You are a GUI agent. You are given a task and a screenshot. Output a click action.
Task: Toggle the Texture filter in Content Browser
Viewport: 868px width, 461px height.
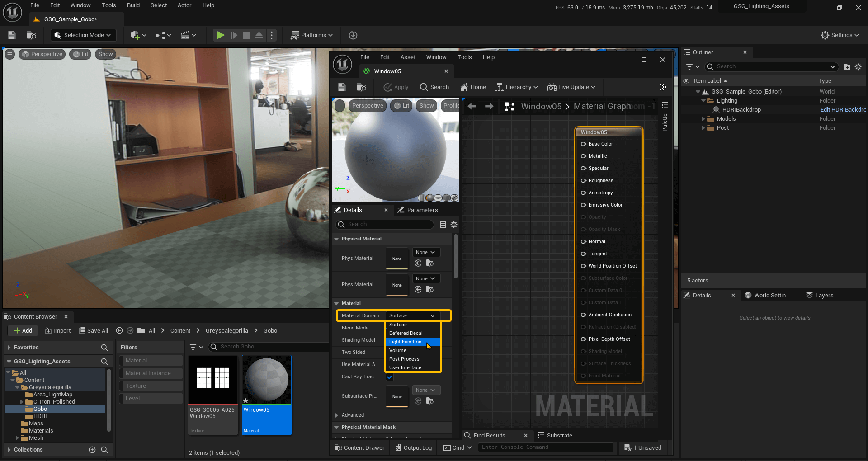[151, 386]
